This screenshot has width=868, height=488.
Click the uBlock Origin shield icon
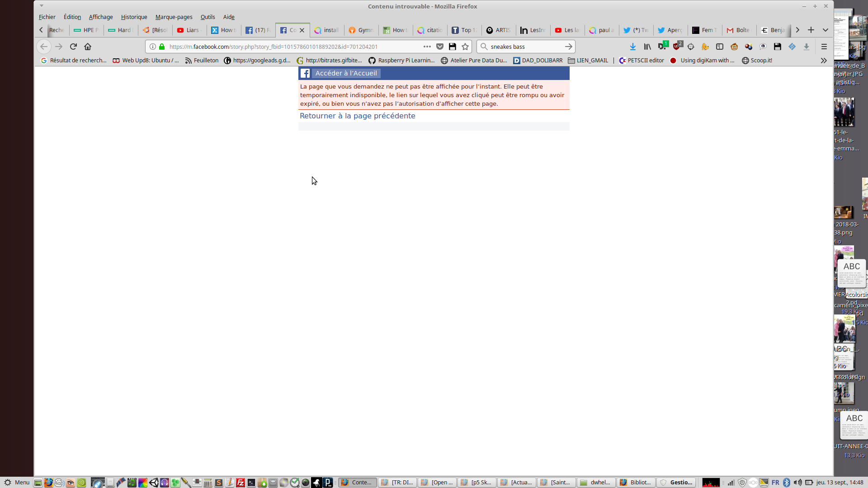point(677,47)
